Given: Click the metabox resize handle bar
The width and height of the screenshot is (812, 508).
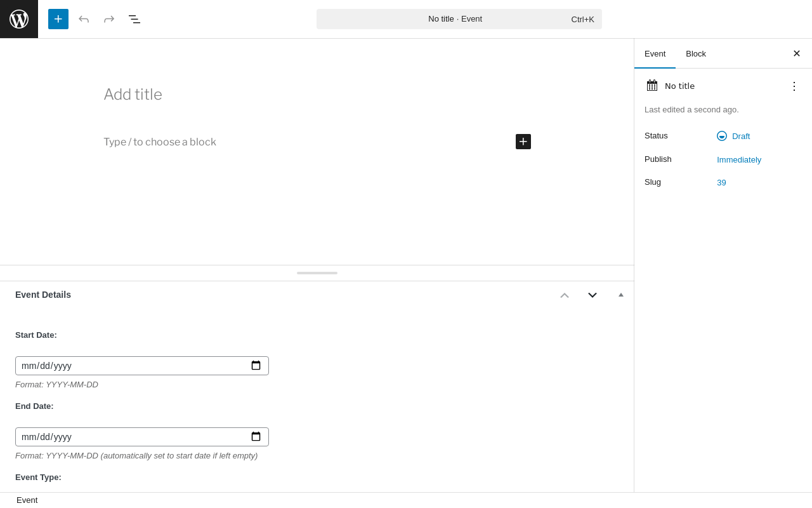Looking at the screenshot, I should (317, 273).
